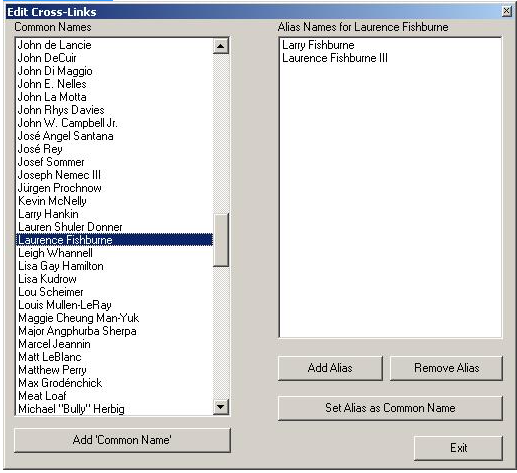Click the Remove Alias button
The width and height of the screenshot is (517, 473).
pos(446,368)
